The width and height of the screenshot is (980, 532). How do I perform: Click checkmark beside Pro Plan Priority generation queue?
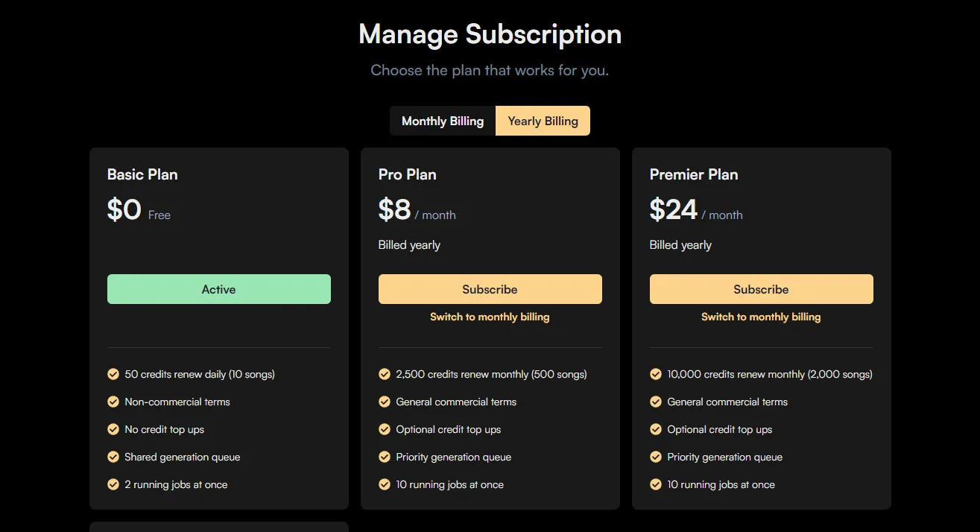(x=385, y=457)
